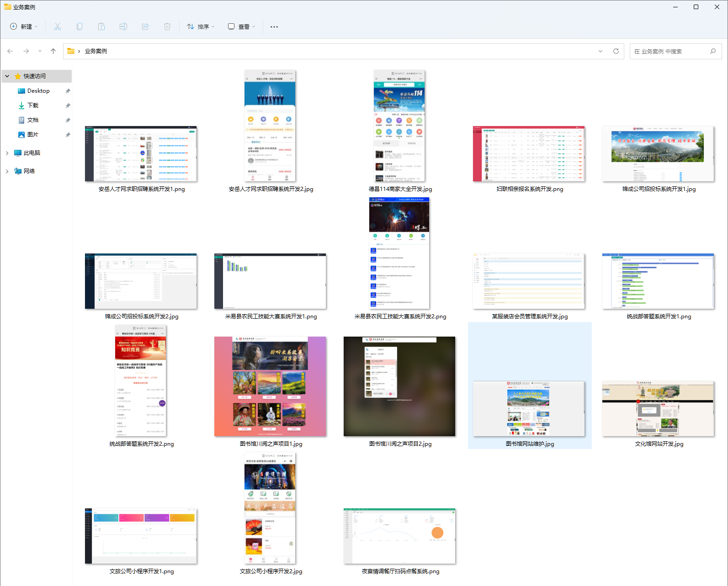The width and height of the screenshot is (728, 586).
Task: Open 下载 in quick access
Action: (x=33, y=106)
